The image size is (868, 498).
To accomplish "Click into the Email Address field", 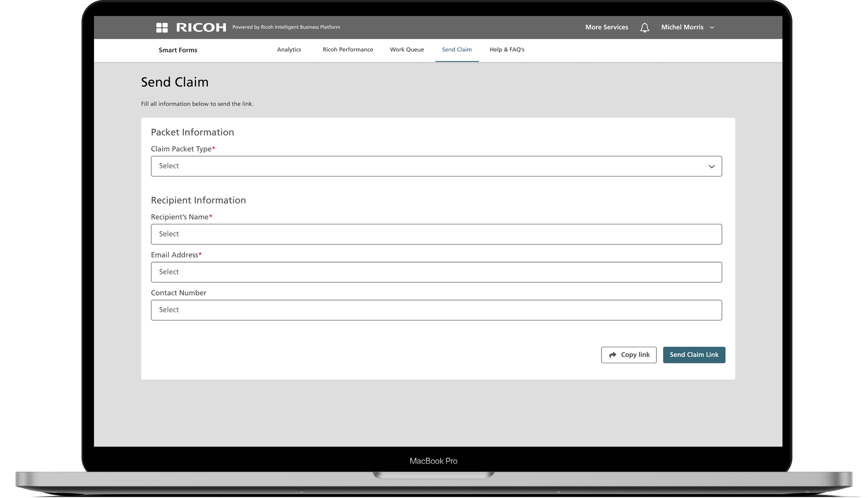I will tap(436, 272).
